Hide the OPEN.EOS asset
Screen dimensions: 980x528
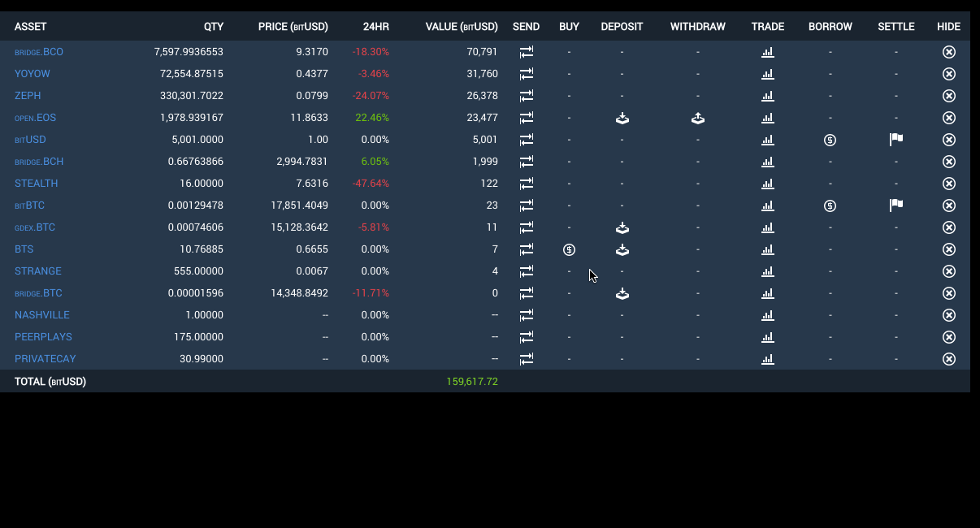(948, 118)
